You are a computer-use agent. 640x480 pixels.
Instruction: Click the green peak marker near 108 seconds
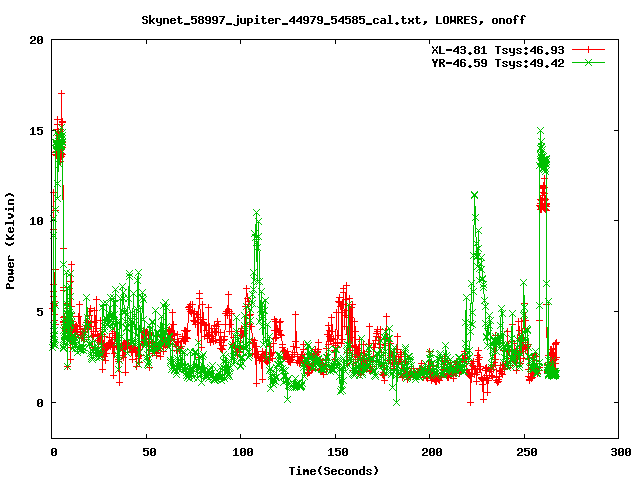pyautogui.click(x=256, y=213)
